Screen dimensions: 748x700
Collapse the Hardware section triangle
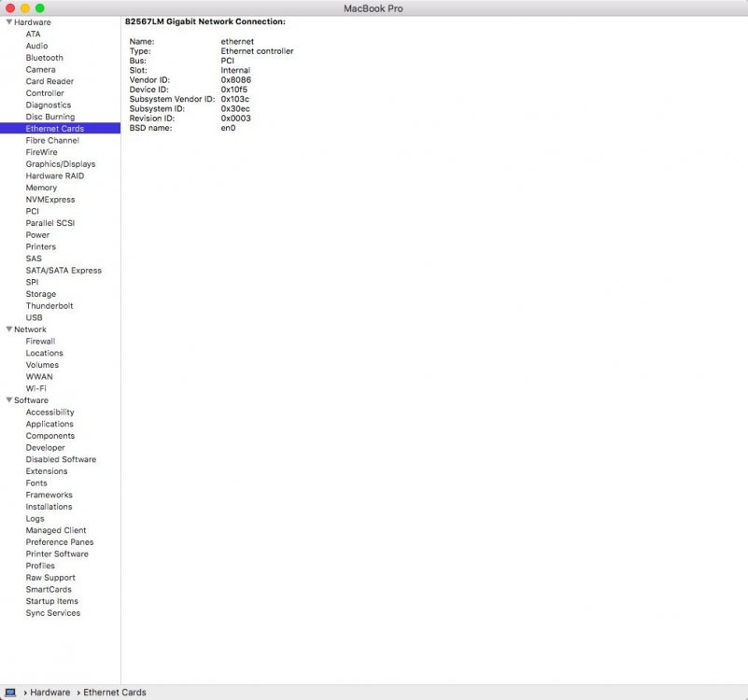[x=9, y=22]
